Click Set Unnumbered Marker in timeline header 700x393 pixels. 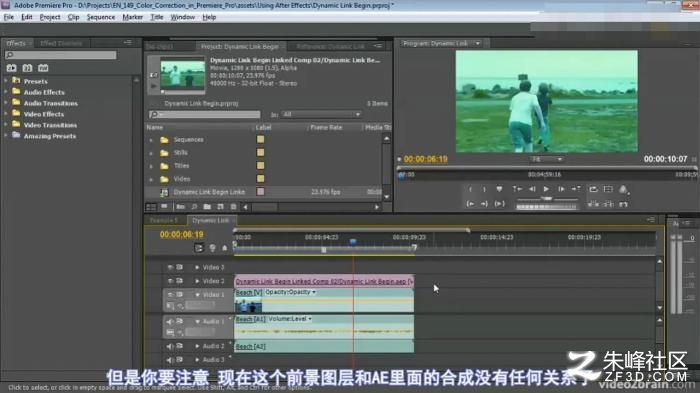pos(225,248)
